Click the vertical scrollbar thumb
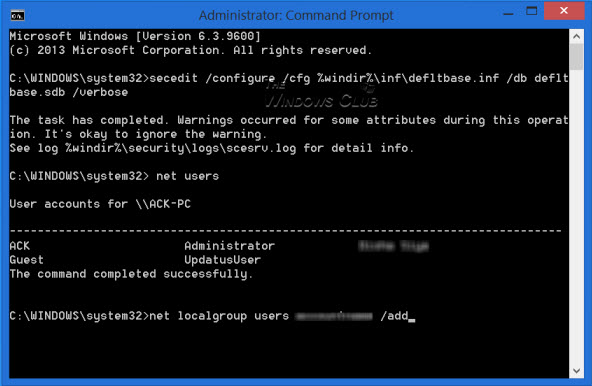Screen dimensions: 592x386 pos(576,57)
